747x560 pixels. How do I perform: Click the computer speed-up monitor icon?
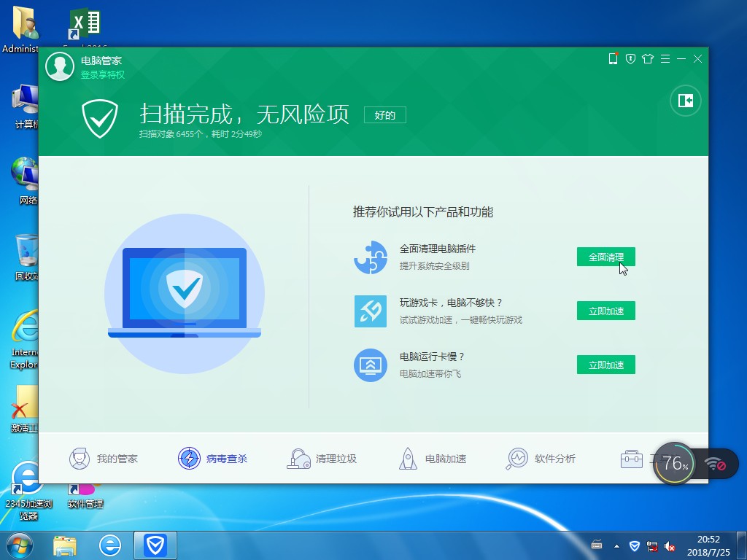pos(370,365)
